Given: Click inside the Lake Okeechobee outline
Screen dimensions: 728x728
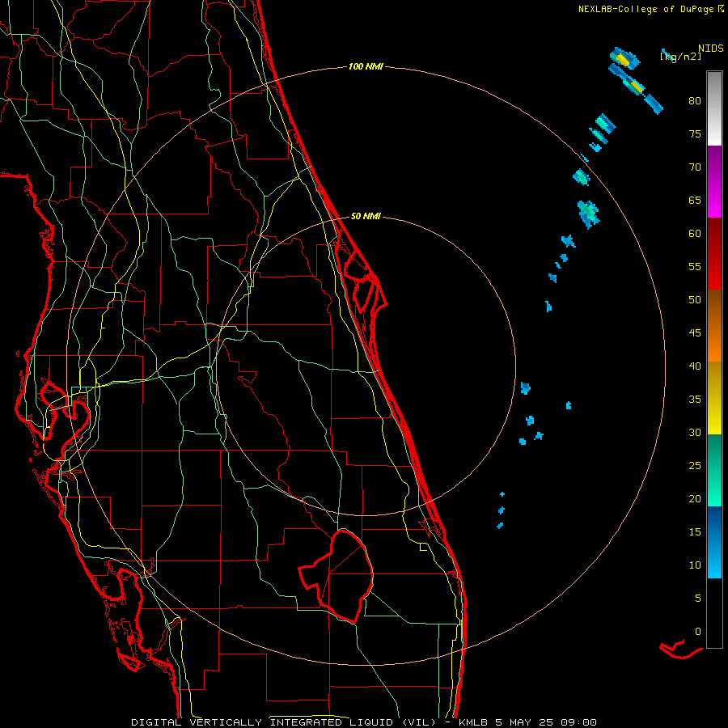Looking at the screenshot, I should pyautogui.click(x=346, y=576).
